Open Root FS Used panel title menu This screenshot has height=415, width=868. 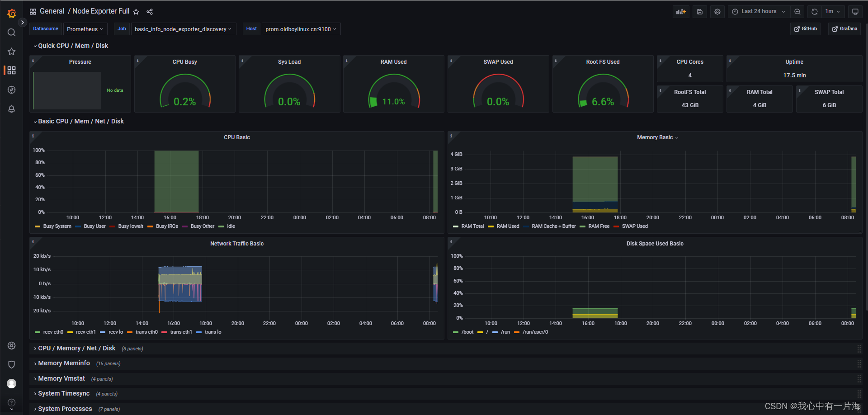click(x=603, y=62)
